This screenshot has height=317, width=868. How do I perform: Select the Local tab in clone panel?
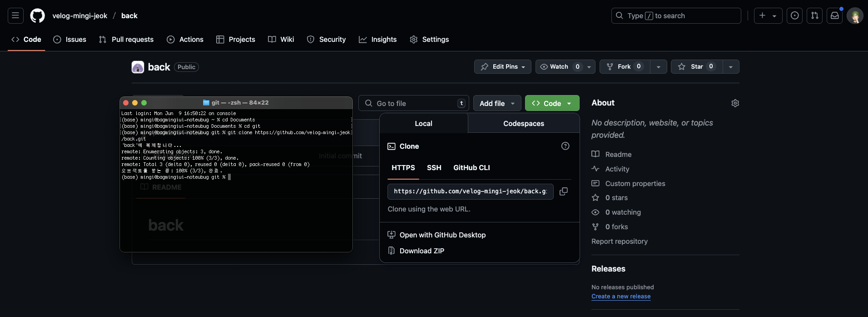424,123
